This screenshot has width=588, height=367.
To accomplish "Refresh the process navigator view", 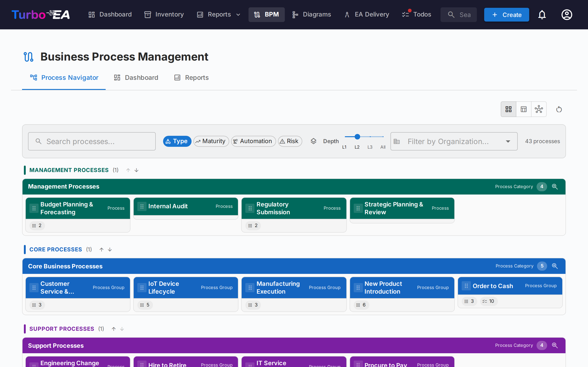I will point(559,109).
